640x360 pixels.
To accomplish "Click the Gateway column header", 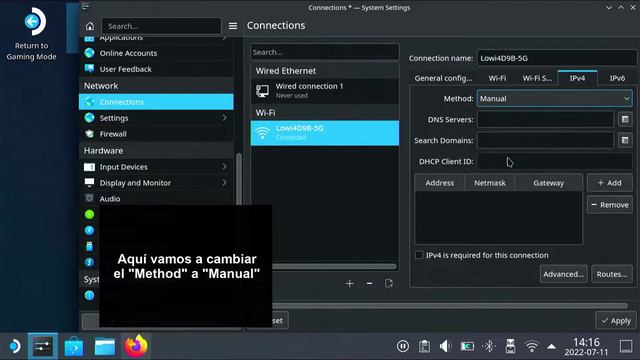I will pyautogui.click(x=548, y=183).
